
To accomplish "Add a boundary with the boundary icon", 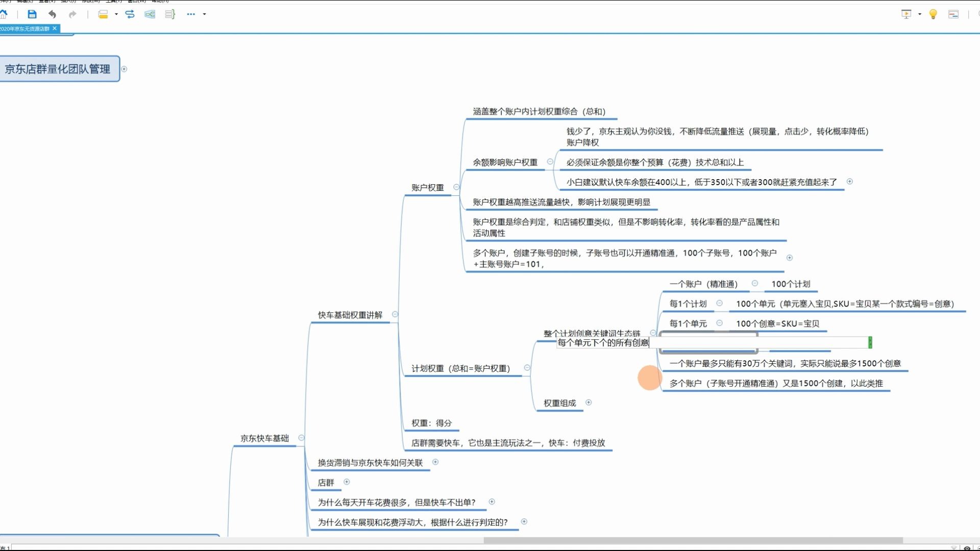I will coord(150,14).
